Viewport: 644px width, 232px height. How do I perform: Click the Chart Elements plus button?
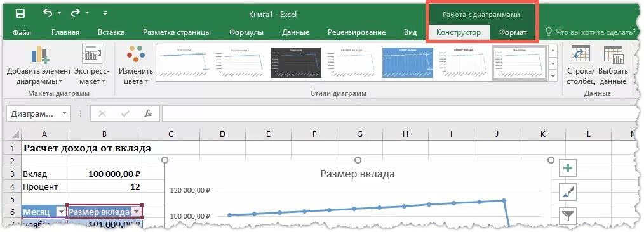click(x=568, y=169)
